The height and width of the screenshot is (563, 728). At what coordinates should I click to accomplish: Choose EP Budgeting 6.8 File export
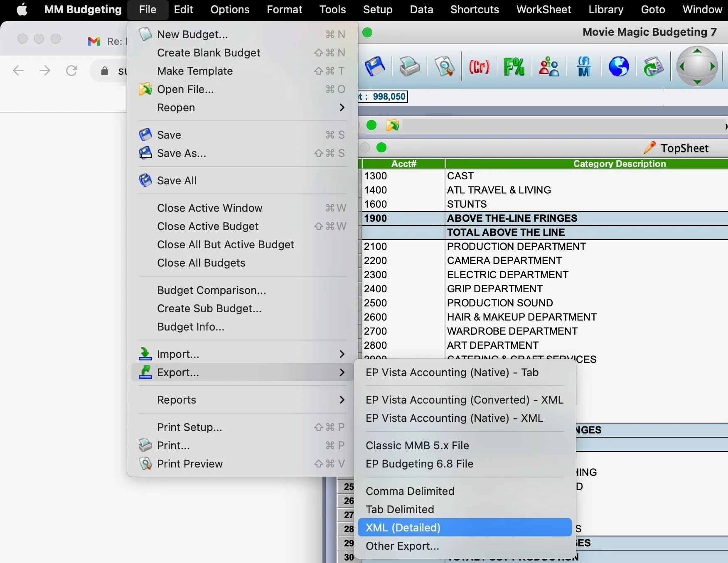(465, 464)
